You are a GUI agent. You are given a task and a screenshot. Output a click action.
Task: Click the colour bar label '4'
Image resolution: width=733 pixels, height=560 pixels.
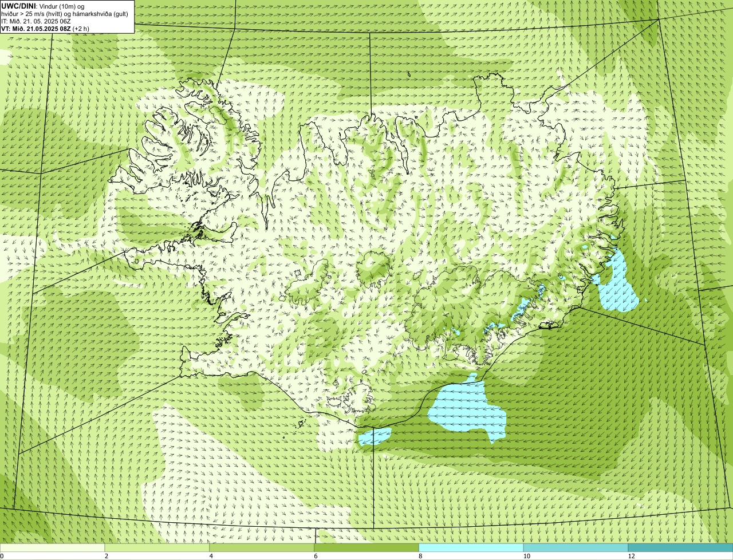[211, 556]
